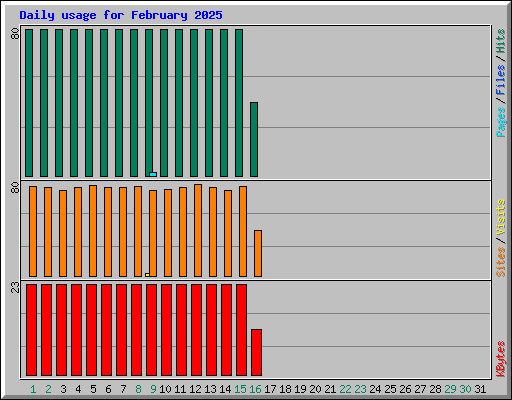
Task: Click day 31 on the x-axis
Action: [x=480, y=389]
